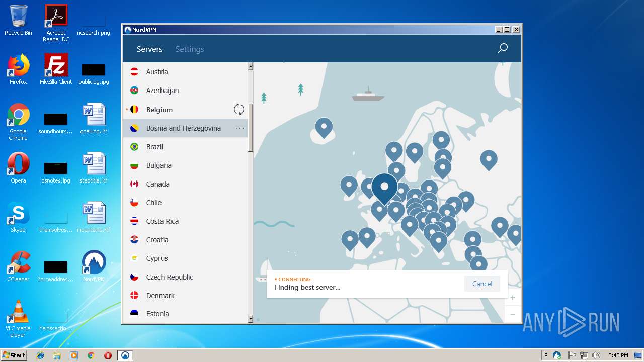Zoom out on the map
Viewport: 644px width, 362px height.
[x=513, y=314]
